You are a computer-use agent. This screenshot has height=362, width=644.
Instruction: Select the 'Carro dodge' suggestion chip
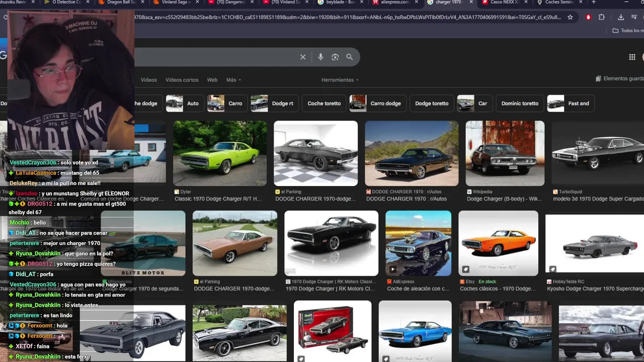click(x=377, y=104)
